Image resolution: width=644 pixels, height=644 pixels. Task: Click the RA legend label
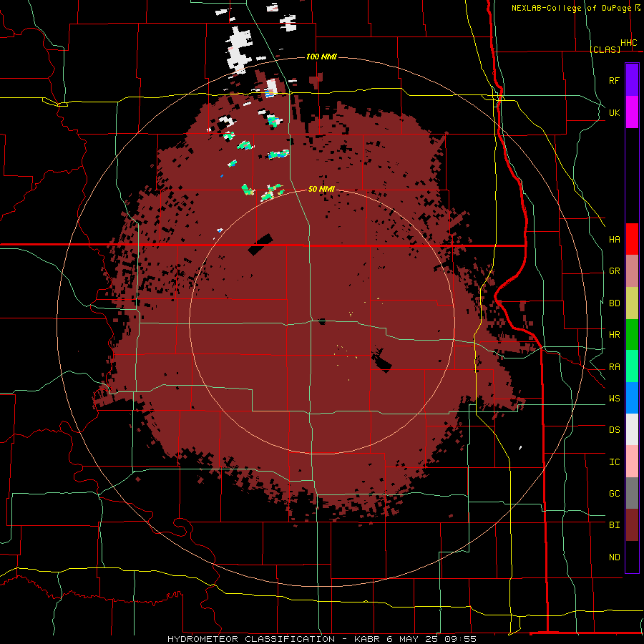click(615, 367)
